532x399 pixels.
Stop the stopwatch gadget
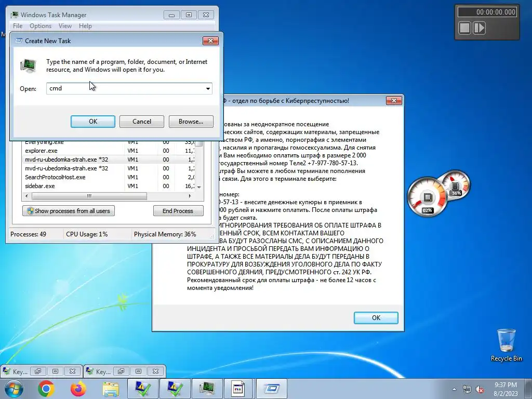pyautogui.click(x=465, y=28)
